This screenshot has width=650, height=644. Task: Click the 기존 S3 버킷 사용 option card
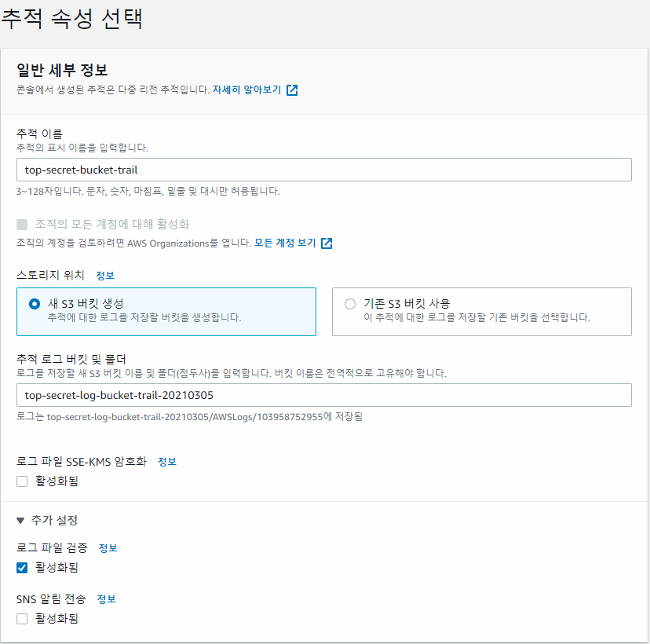click(482, 312)
